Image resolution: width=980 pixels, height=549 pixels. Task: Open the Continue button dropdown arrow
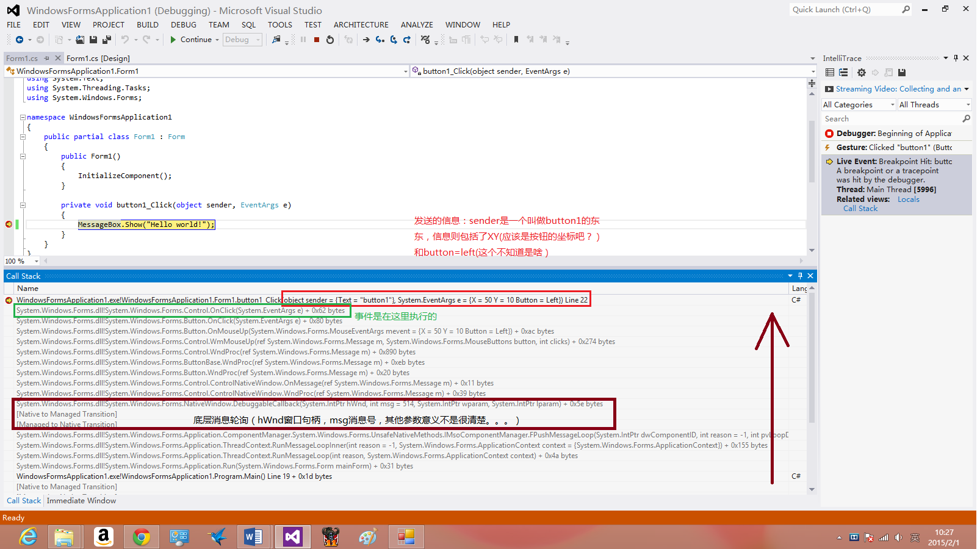click(x=217, y=40)
